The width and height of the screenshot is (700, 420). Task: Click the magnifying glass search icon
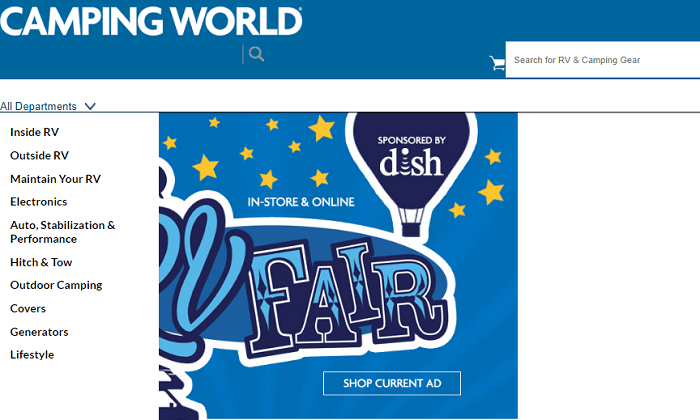[256, 54]
